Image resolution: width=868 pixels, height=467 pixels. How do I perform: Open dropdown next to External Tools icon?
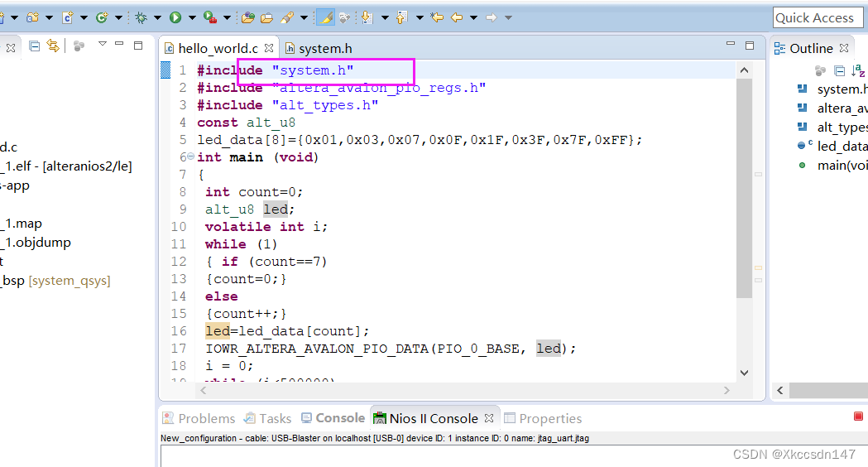[x=227, y=17]
